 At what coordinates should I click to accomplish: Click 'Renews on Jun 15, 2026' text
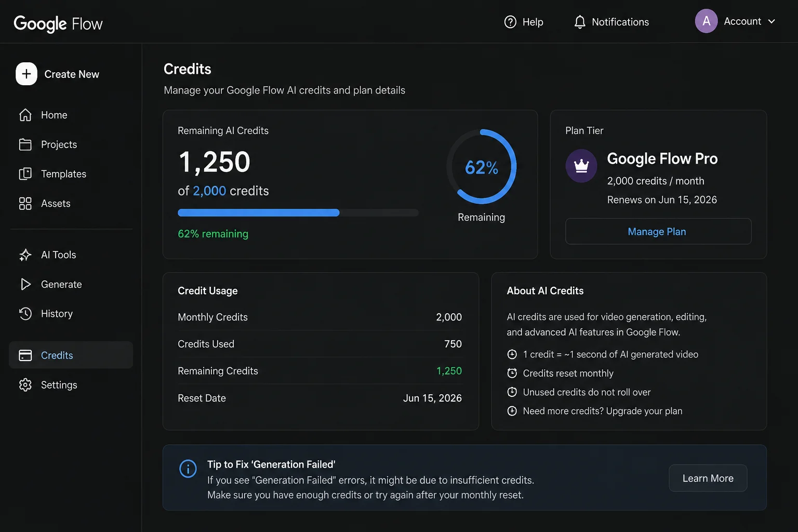tap(662, 199)
